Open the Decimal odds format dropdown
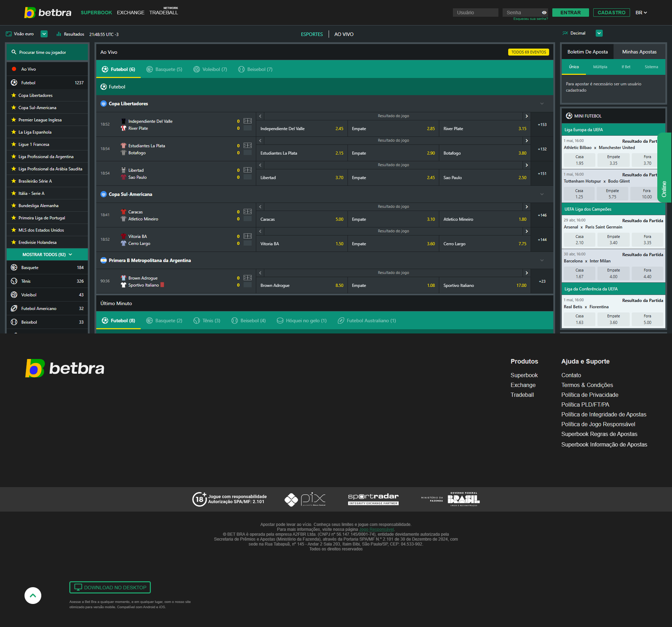 pos(599,33)
